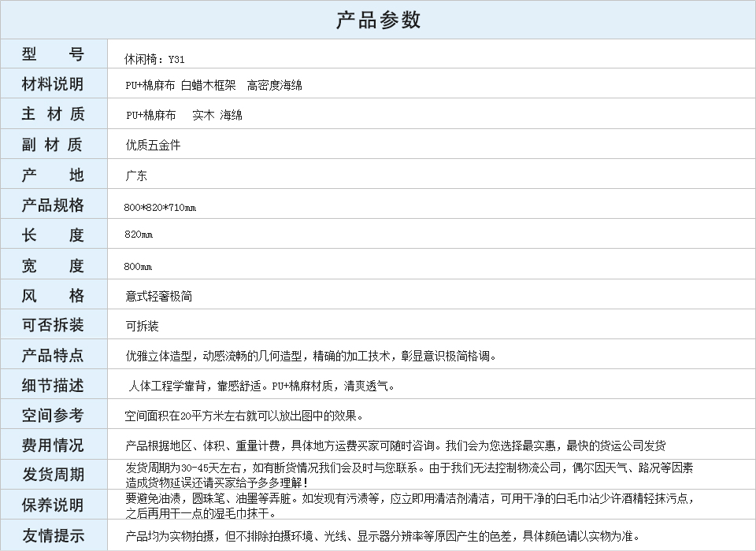Click the value 优质五金件
The image size is (756, 551).
153,145
